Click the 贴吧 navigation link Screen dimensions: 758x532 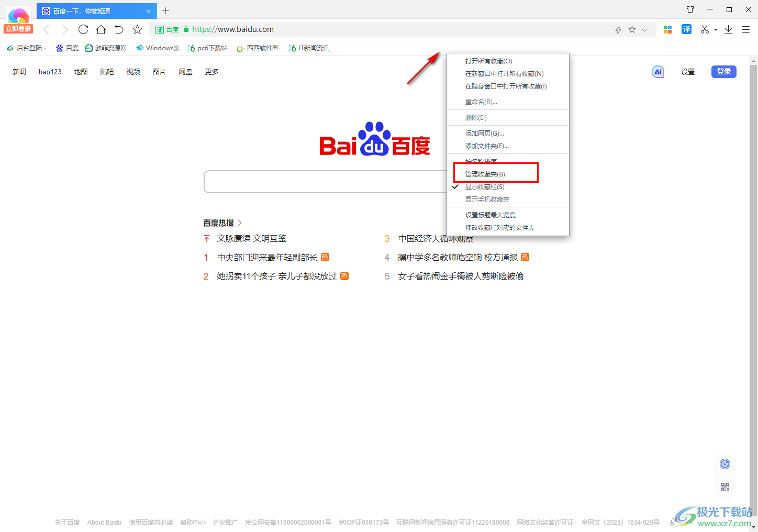click(x=107, y=72)
